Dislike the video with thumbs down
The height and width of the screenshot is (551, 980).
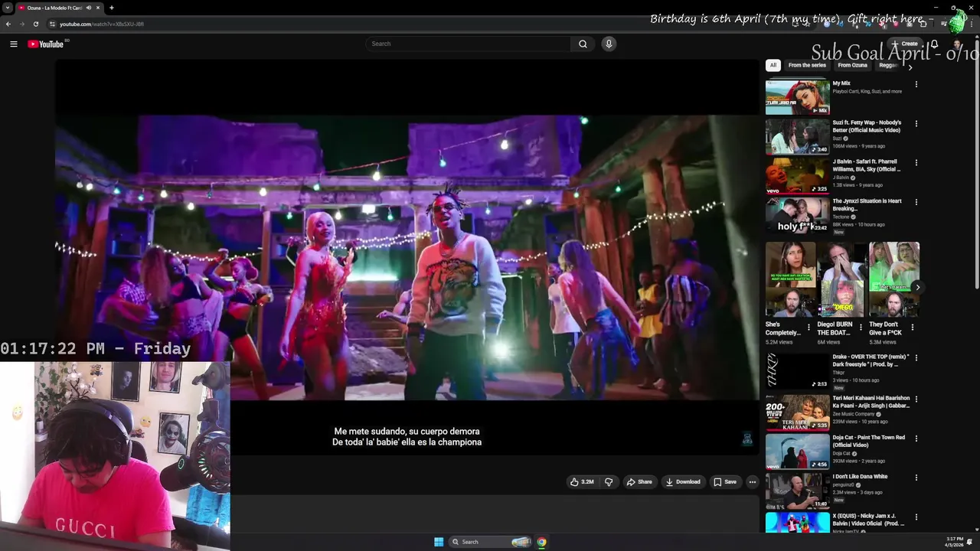tap(609, 482)
